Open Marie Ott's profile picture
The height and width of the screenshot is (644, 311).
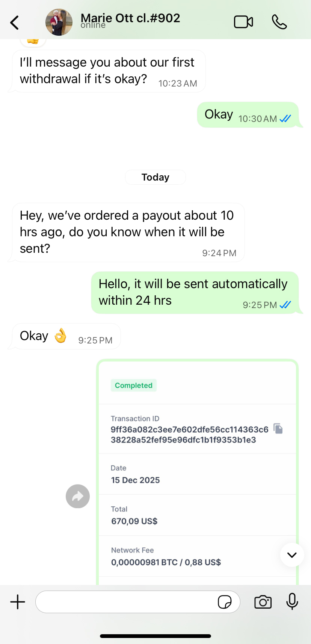tap(59, 23)
